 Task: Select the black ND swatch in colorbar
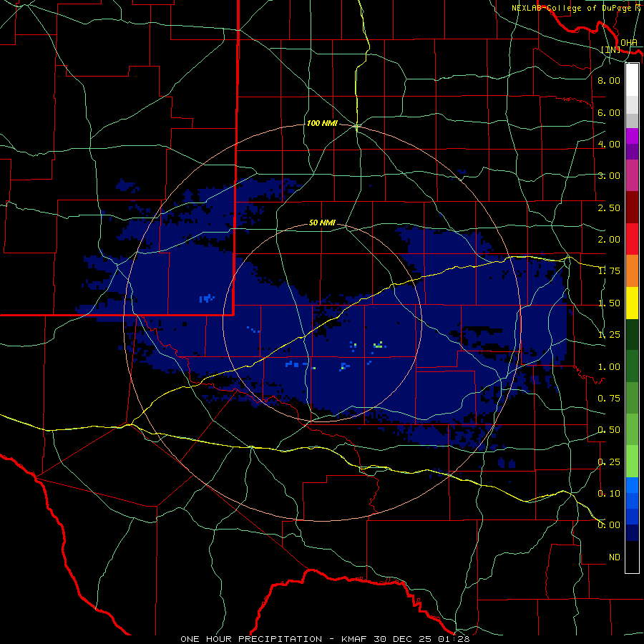pyautogui.click(x=632, y=557)
